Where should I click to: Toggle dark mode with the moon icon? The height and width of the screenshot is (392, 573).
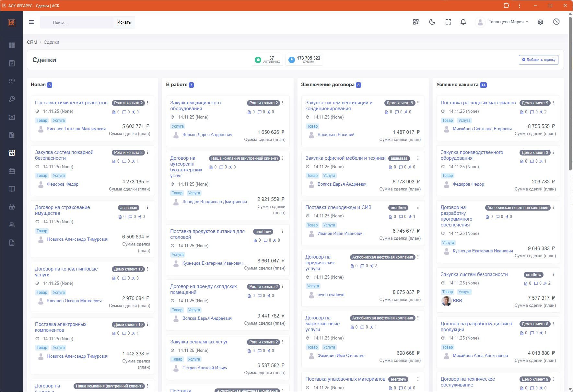[x=432, y=22]
